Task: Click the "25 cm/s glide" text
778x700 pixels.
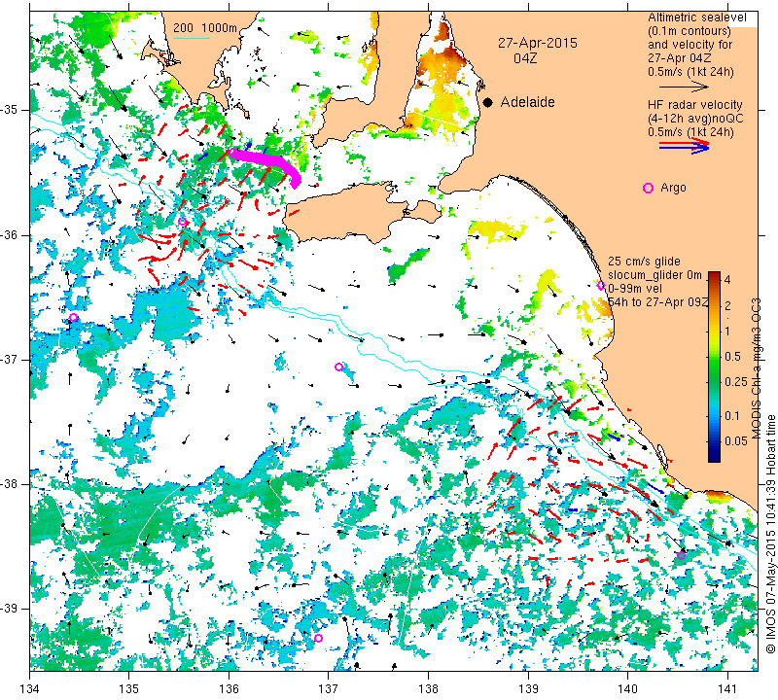Action: [x=644, y=262]
